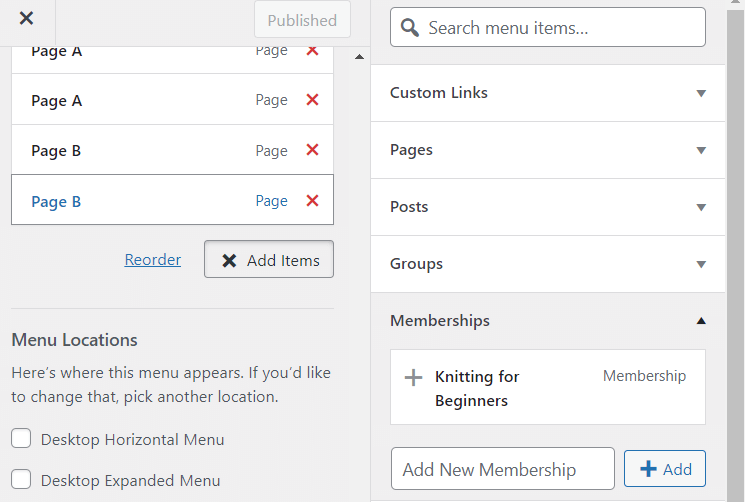Expand the Custom Links section

click(x=548, y=93)
